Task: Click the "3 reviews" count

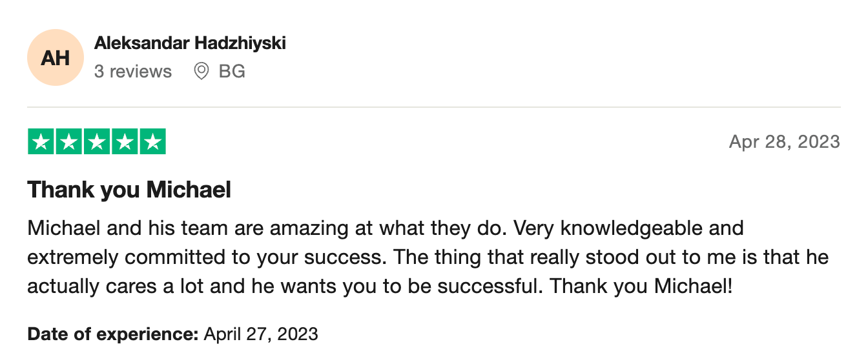Action: (x=133, y=71)
